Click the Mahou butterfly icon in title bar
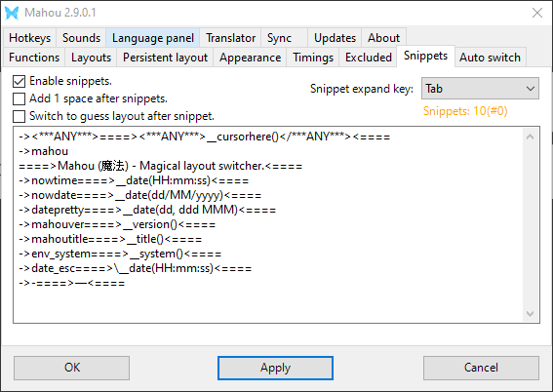This screenshot has width=553, height=392. coord(12,13)
